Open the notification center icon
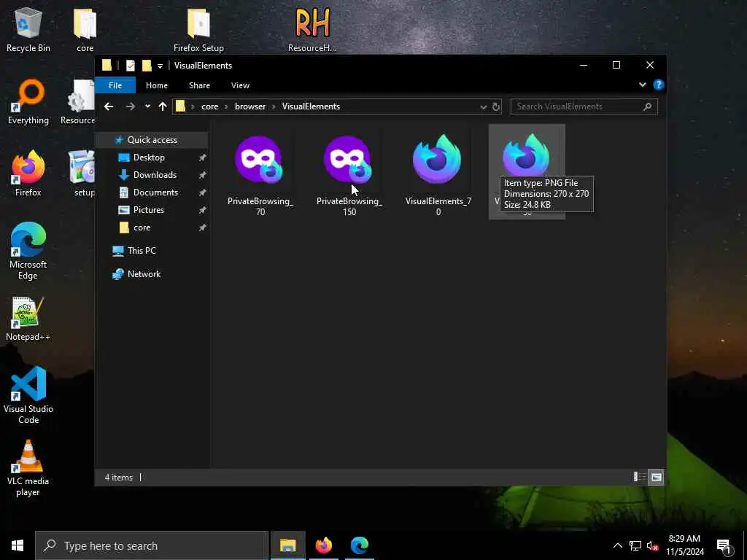This screenshot has height=560, width=747. tap(724, 546)
